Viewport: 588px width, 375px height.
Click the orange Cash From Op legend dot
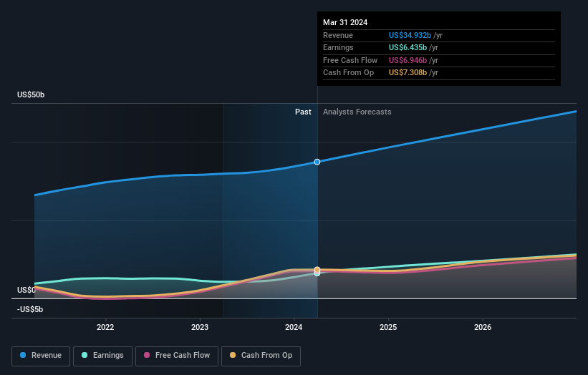[x=233, y=355]
